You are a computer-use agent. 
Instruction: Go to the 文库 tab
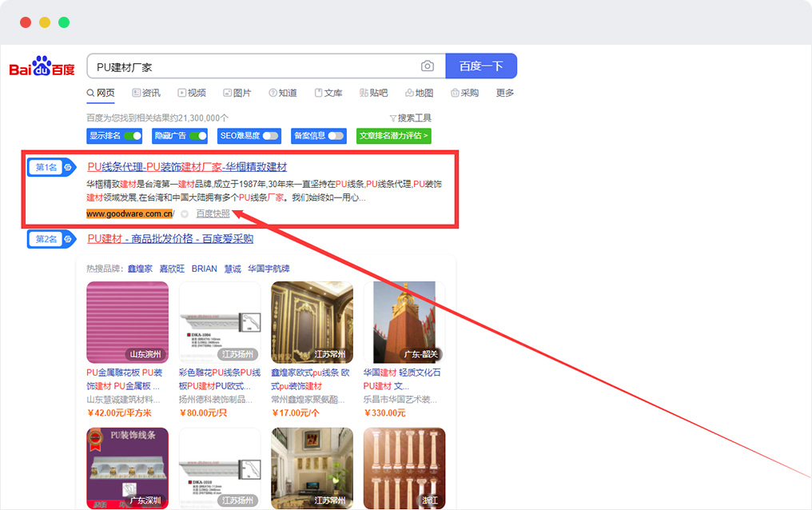point(328,93)
